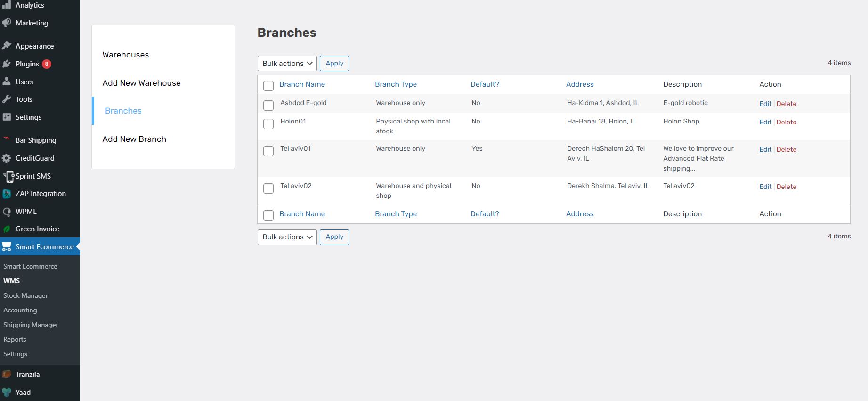Check the Ashdod E-gold row checkbox
The width and height of the screenshot is (868, 401).
pyautogui.click(x=268, y=105)
